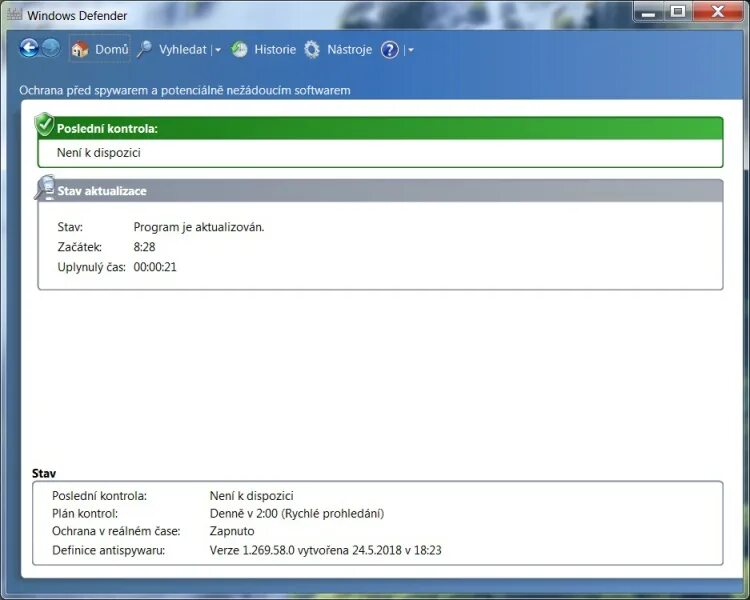Click the Vyhledat magnifier icon
The image size is (750, 600).
144,49
